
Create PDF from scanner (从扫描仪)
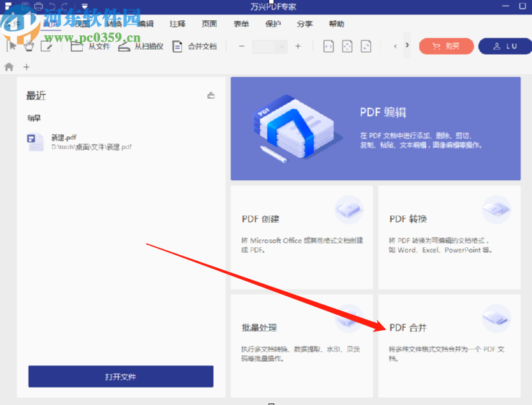pyautogui.click(x=141, y=46)
